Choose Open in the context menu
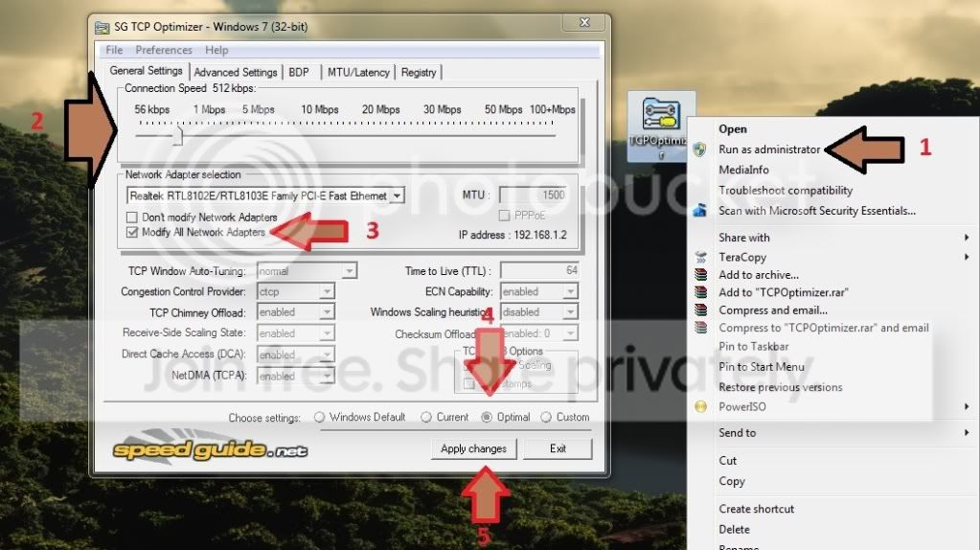The width and height of the screenshot is (980, 550). [733, 129]
